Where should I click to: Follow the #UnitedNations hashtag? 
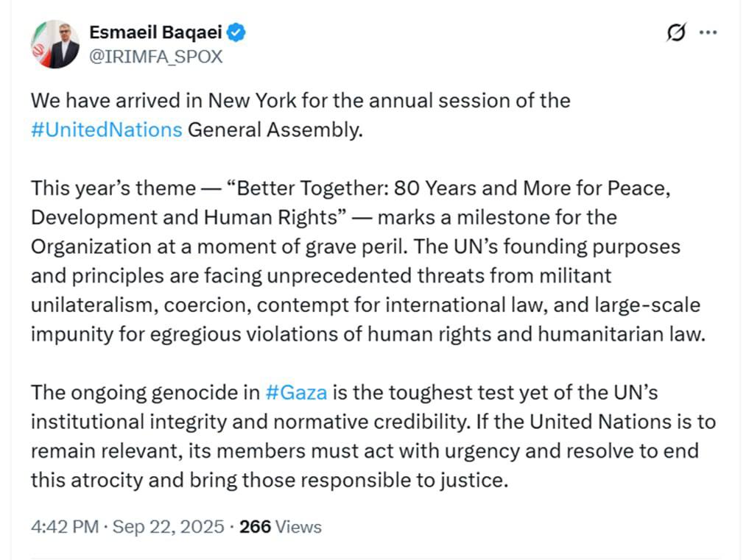click(106, 130)
